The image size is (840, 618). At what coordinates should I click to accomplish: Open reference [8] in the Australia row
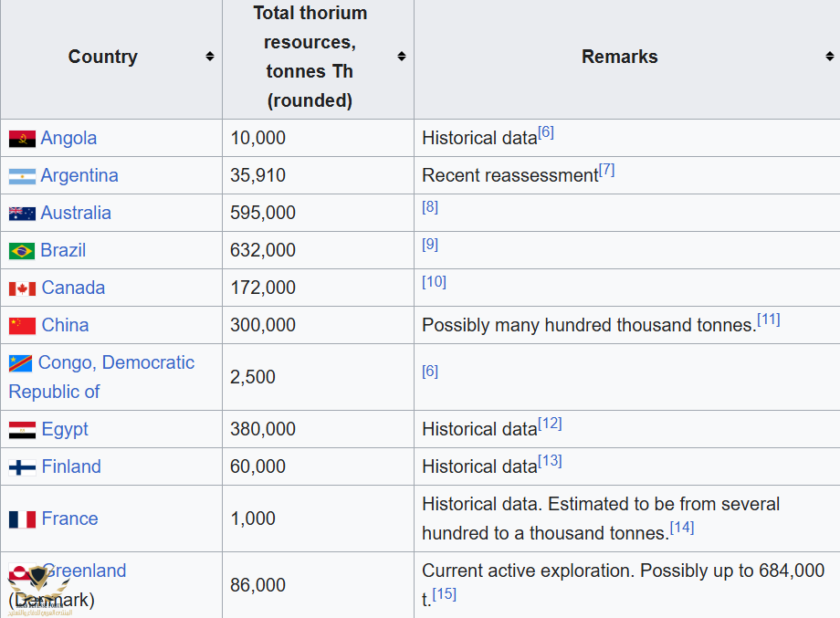[x=430, y=207]
